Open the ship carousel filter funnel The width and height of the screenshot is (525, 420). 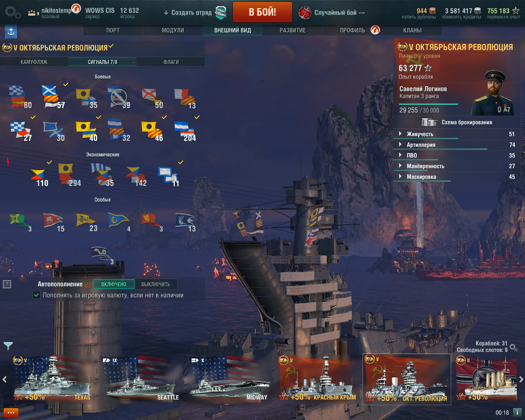[x=8, y=346]
